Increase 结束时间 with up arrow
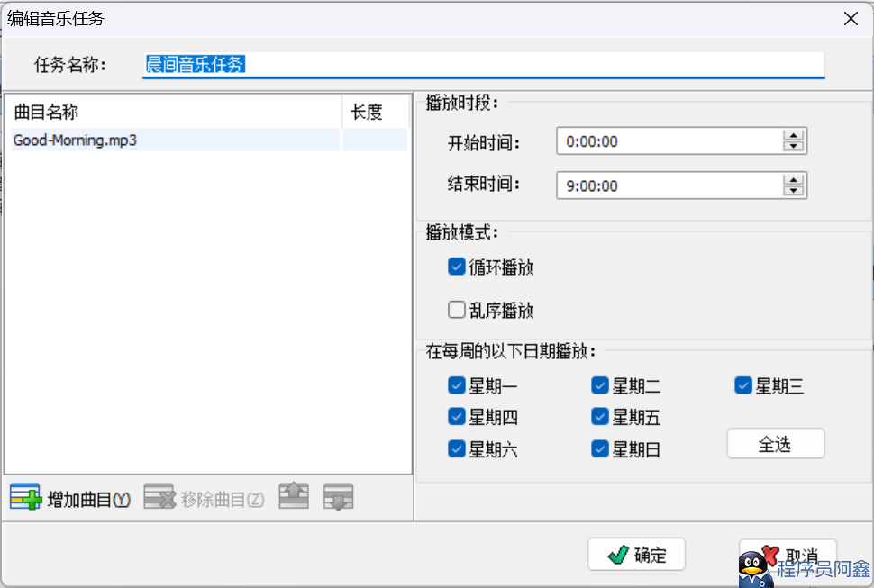The height and width of the screenshot is (588, 874). [x=793, y=179]
